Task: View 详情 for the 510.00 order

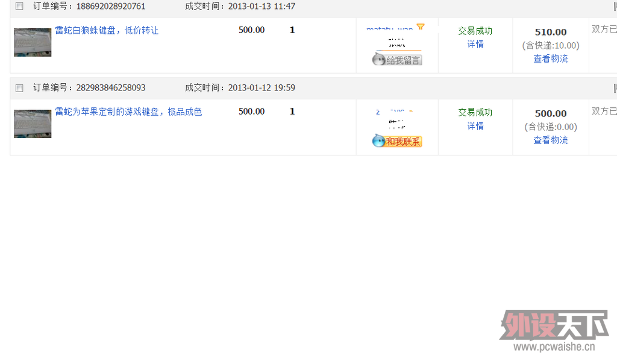Action: pyautogui.click(x=475, y=44)
